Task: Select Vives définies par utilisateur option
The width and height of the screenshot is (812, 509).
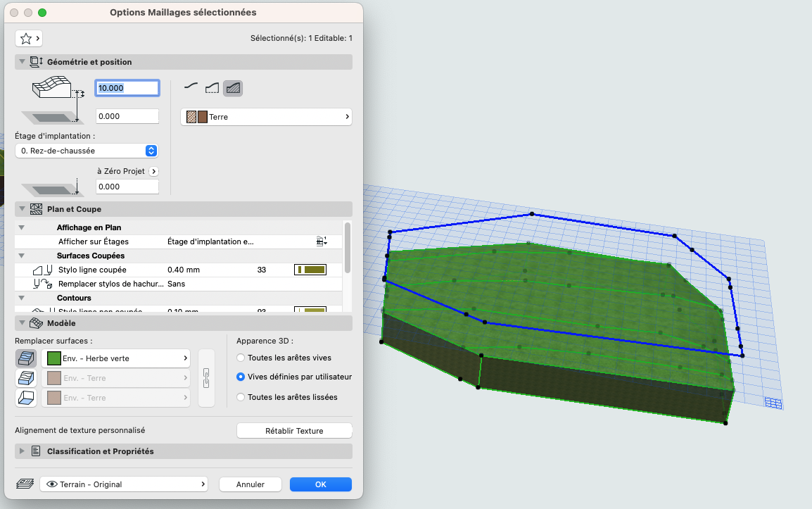Action: click(240, 377)
